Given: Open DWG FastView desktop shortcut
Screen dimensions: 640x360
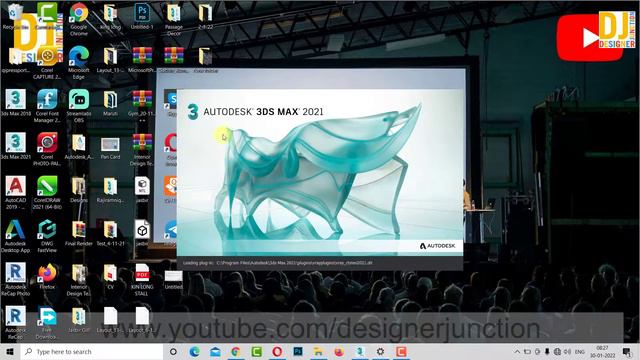Looking at the screenshot, I should coord(47,236).
